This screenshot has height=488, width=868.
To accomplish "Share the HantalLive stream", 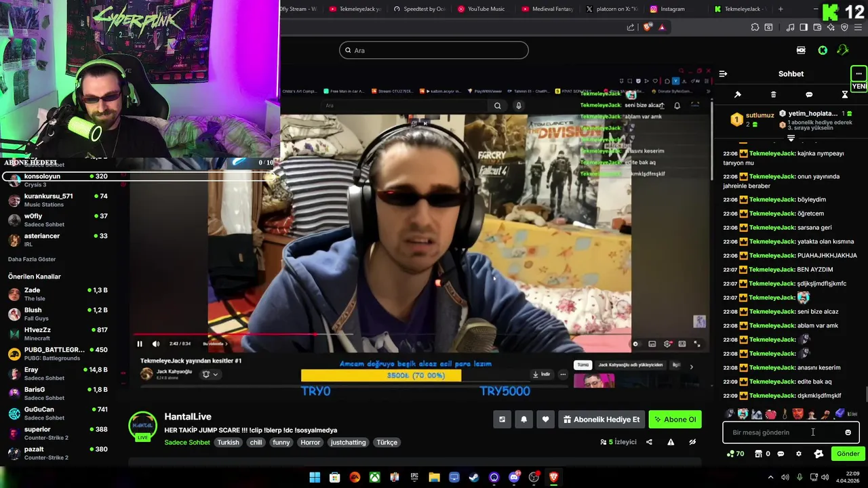I will click(x=649, y=442).
